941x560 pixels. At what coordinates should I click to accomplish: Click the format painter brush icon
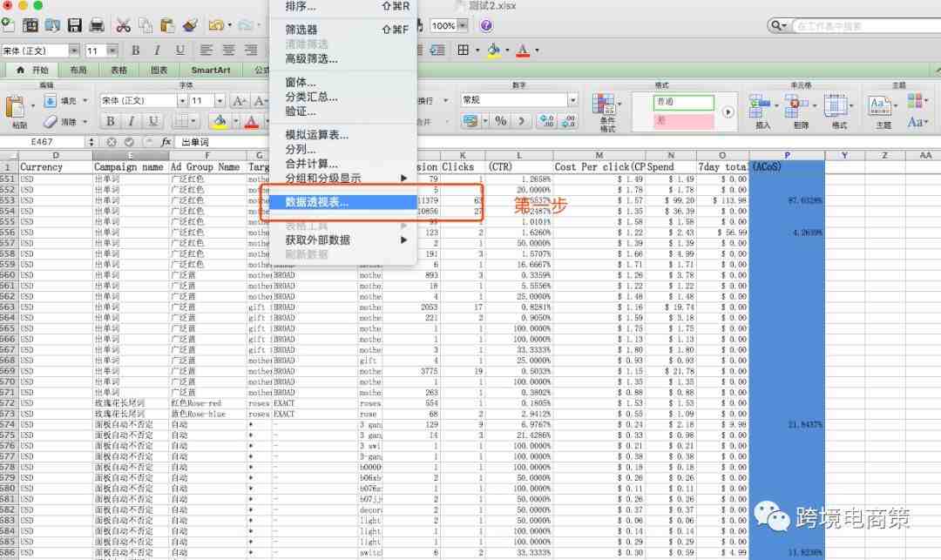[190, 25]
